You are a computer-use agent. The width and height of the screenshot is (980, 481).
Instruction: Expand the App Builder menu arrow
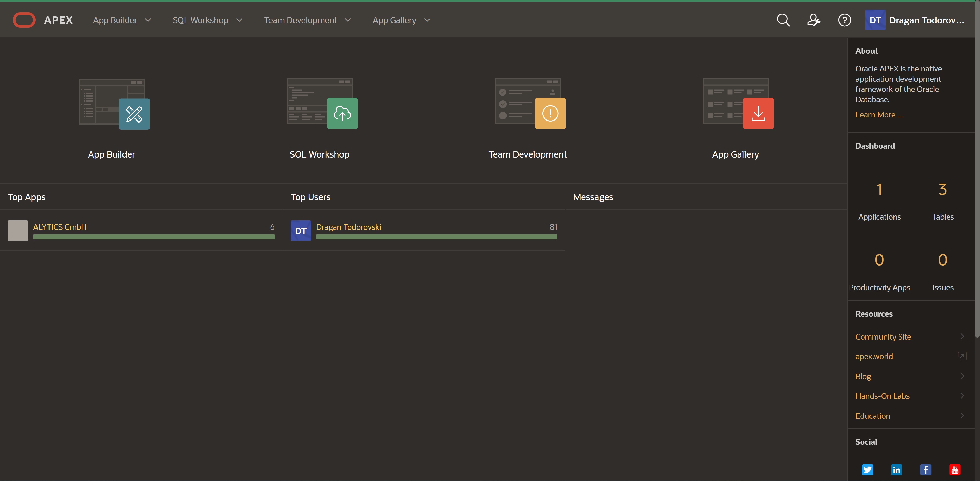click(148, 20)
